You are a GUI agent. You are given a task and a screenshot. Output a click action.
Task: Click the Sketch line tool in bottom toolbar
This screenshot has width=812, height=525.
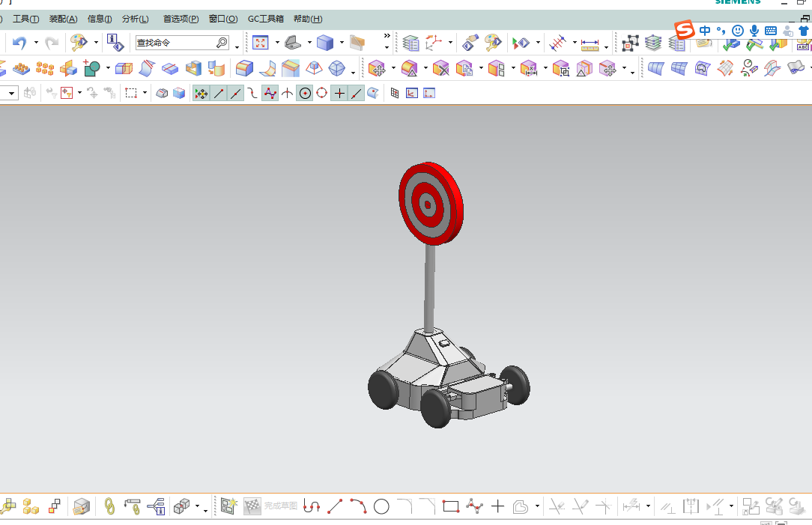335,506
